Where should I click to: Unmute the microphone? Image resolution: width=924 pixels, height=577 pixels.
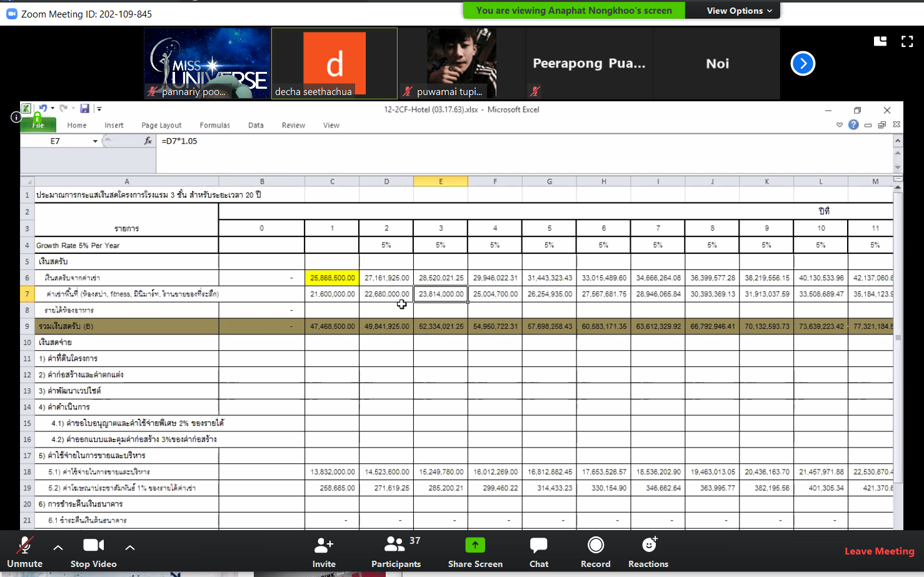click(25, 546)
